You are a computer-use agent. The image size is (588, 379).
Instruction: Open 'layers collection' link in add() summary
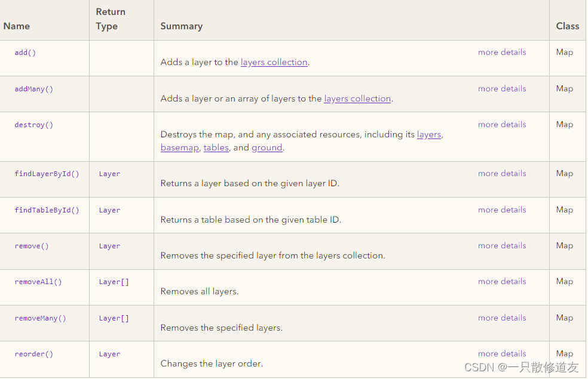point(274,62)
